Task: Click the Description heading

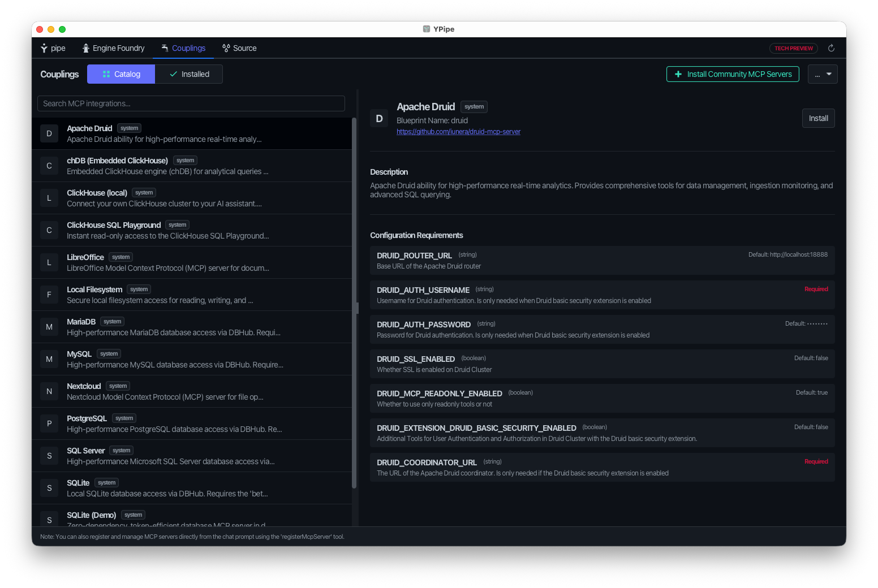Action: click(x=389, y=172)
